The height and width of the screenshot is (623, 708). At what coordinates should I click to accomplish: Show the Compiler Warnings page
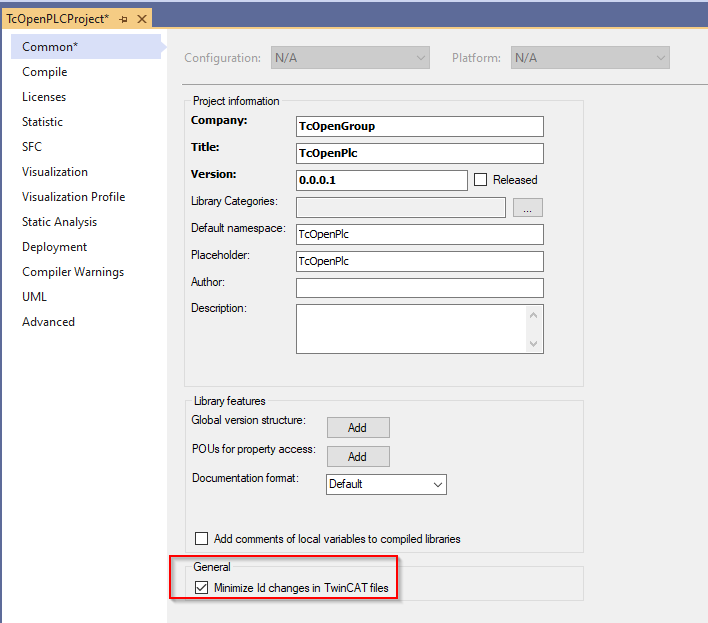(73, 272)
